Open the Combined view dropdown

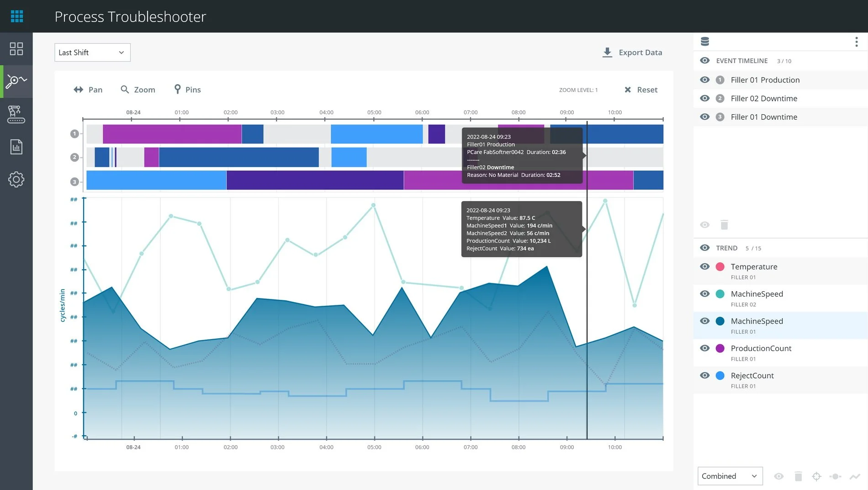730,476
